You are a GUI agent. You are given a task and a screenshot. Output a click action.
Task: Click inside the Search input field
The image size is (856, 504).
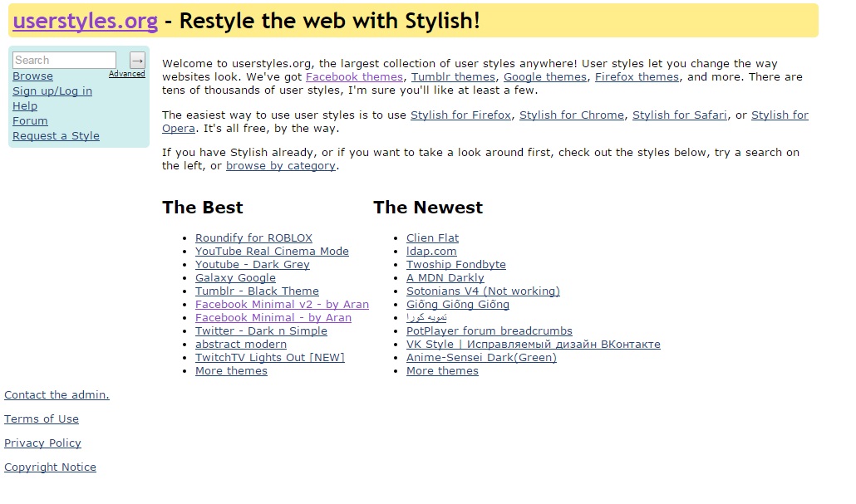pyautogui.click(x=64, y=60)
